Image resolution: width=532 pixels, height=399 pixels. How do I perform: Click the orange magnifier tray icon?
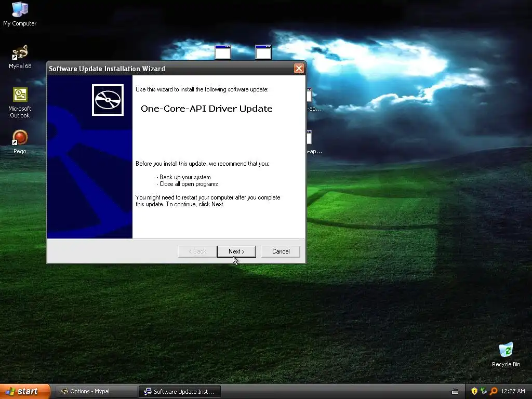494,391
